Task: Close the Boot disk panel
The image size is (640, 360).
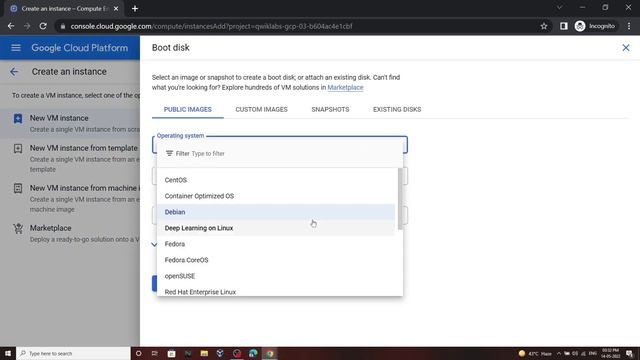Action: click(x=625, y=48)
